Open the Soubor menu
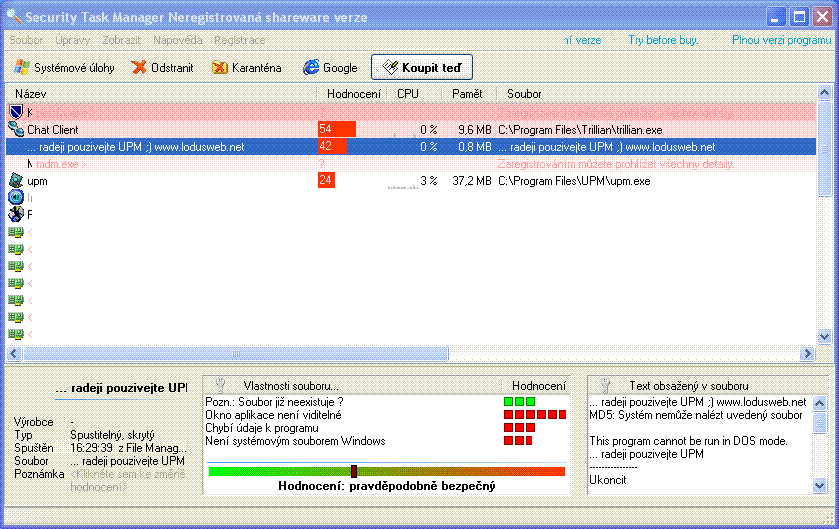The width and height of the screenshot is (839, 529). pyautogui.click(x=26, y=40)
